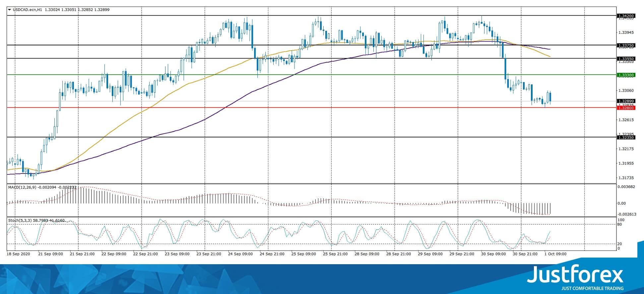Click the 0.003682 MACD scale value
The width and height of the screenshot is (644, 294).
click(x=626, y=187)
